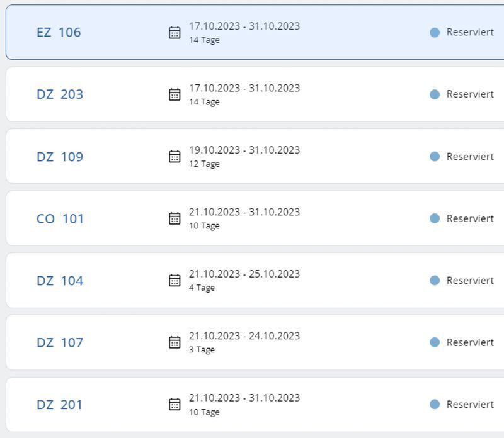Open the DZ 203 room link
Viewport: 504px width, 438px height.
60,94
